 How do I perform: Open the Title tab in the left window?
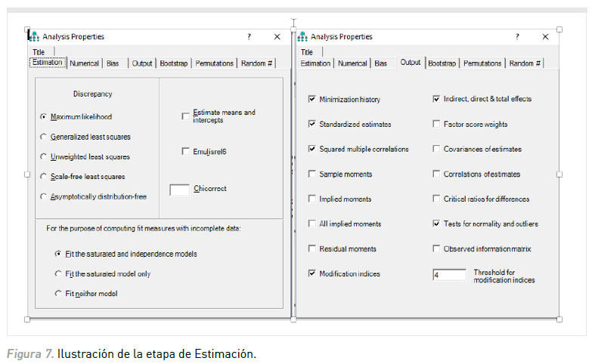click(39, 52)
